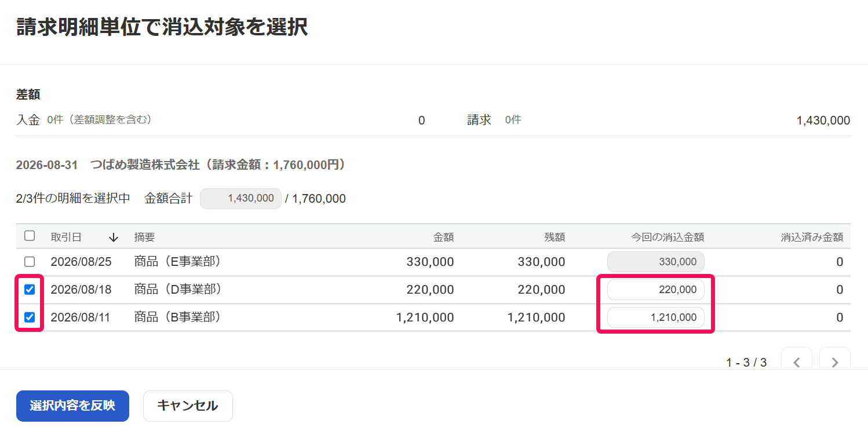868x435 pixels.
Task: Click the 請求 total amount 1,430,000
Action: tap(823, 120)
